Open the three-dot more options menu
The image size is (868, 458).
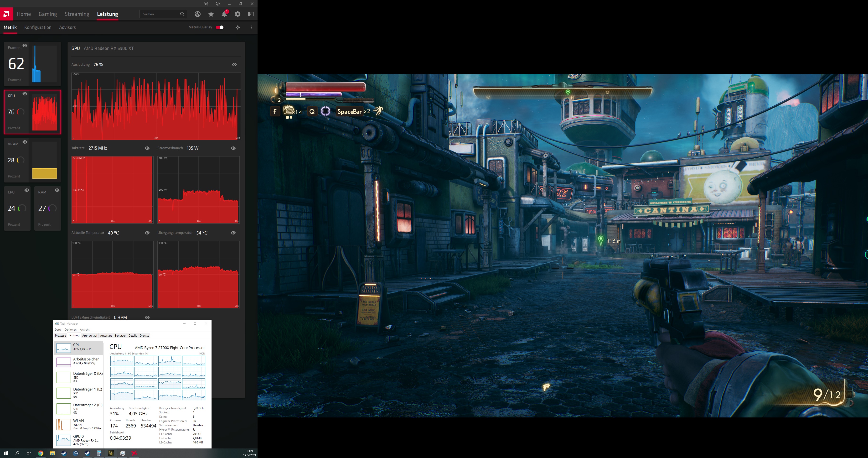pos(251,27)
